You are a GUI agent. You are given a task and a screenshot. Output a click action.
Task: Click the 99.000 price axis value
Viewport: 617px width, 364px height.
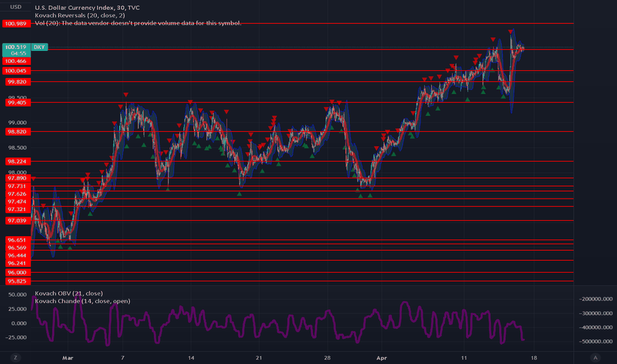pos(17,123)
